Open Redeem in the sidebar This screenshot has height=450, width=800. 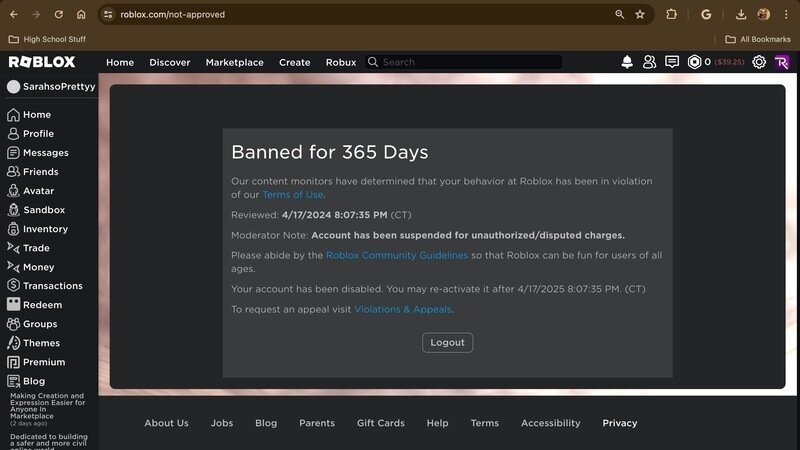point(35,305)
